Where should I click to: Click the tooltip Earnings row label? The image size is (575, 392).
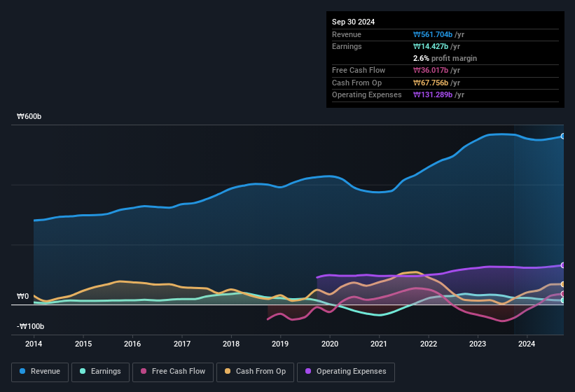pos(347,46)
